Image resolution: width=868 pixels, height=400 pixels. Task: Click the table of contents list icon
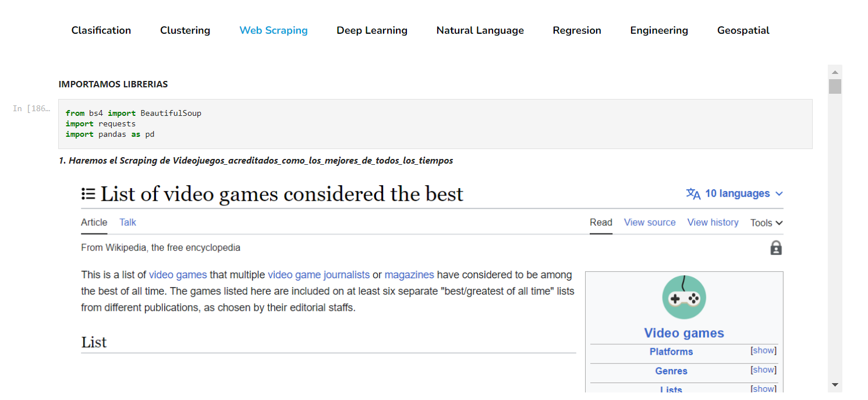pos(88,194)
